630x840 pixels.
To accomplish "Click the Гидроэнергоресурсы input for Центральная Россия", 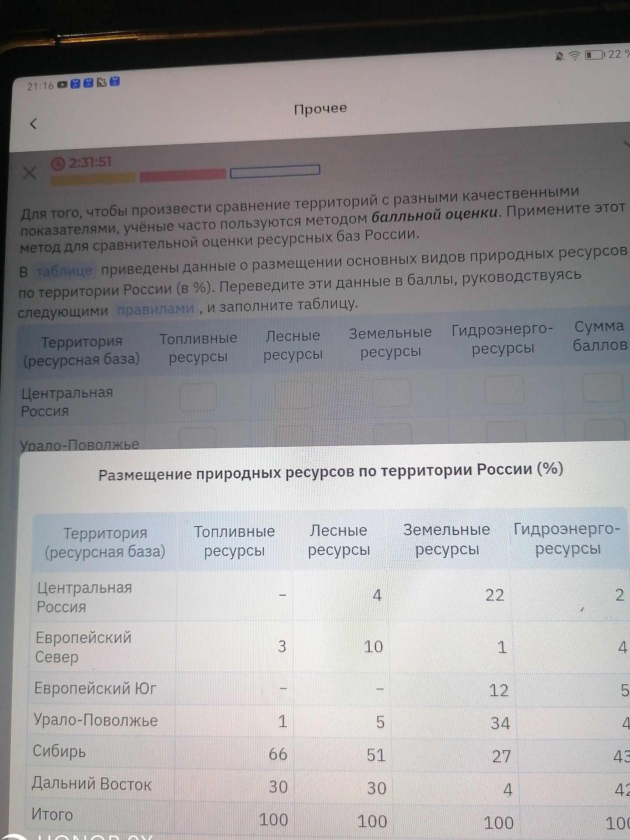I will (505, 389).
